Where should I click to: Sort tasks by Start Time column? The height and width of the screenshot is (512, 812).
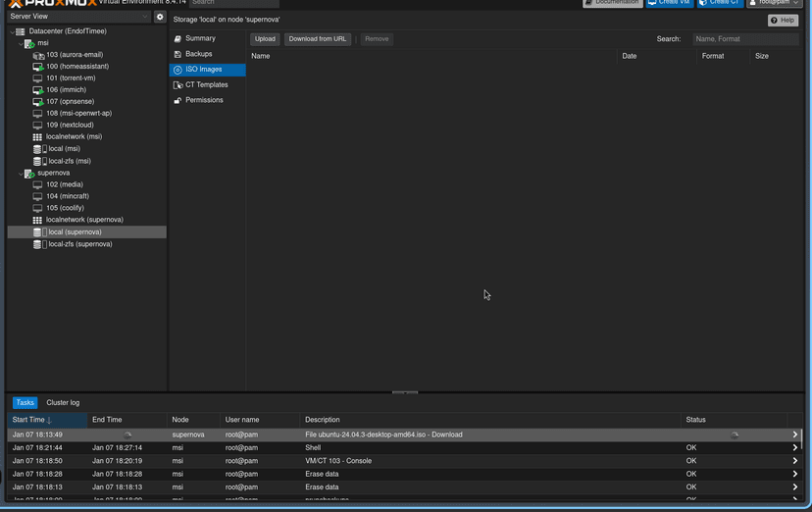[x=29, y=420]
